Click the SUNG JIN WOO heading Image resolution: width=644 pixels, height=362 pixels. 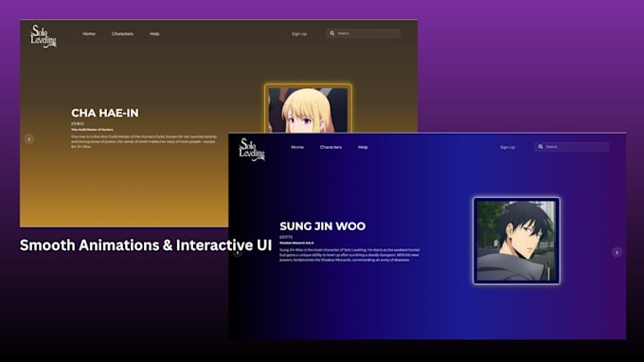coord(322,226)
